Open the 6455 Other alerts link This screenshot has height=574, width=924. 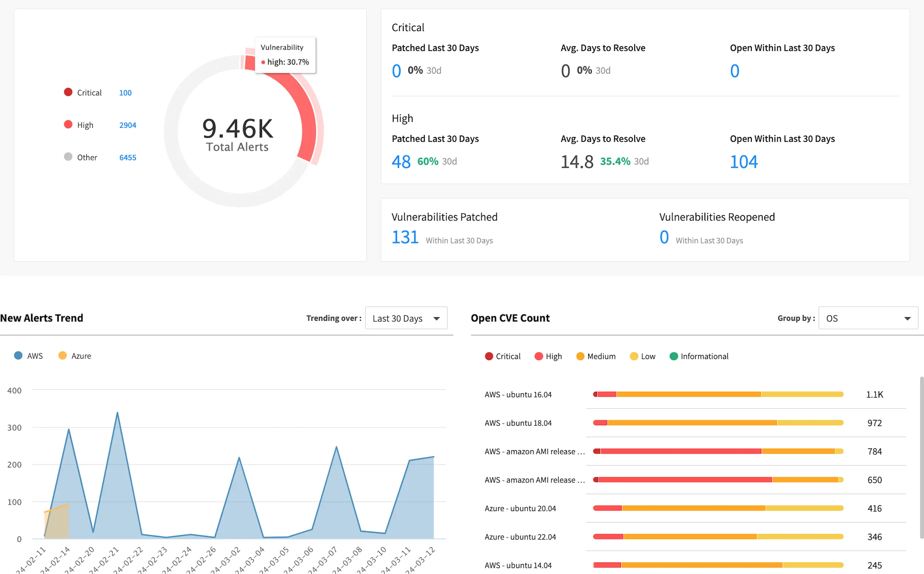click(x=128, y=157)
